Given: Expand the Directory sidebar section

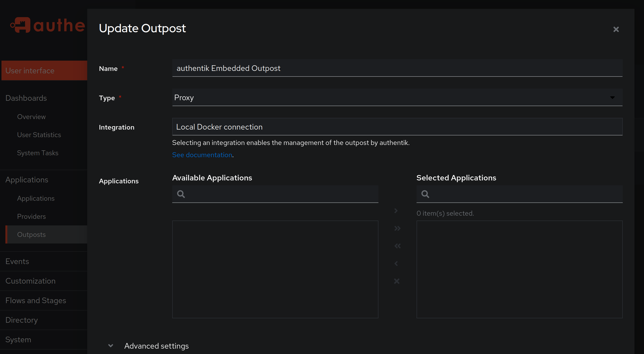Looking at the screenshot, I should point(21,320).
